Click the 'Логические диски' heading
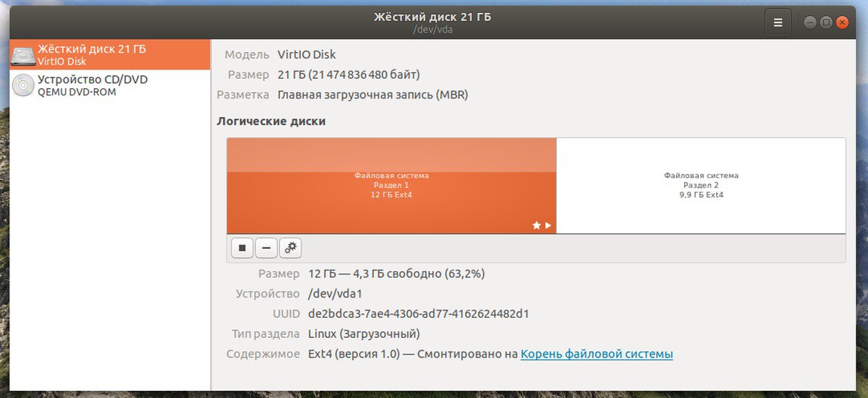The image size is (868, 398). point(271,121)
